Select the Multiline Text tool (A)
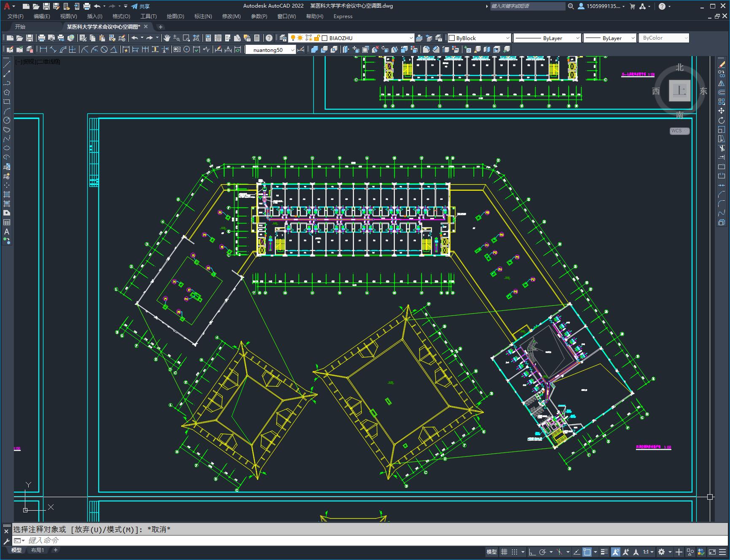The image size is (730, 560). 7,232
